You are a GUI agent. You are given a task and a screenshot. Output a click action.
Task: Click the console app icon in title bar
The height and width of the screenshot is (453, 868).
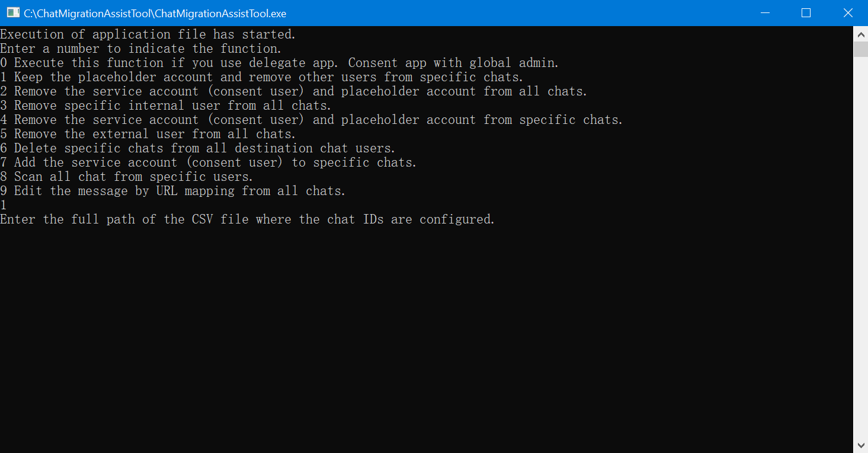click(13, 12)
